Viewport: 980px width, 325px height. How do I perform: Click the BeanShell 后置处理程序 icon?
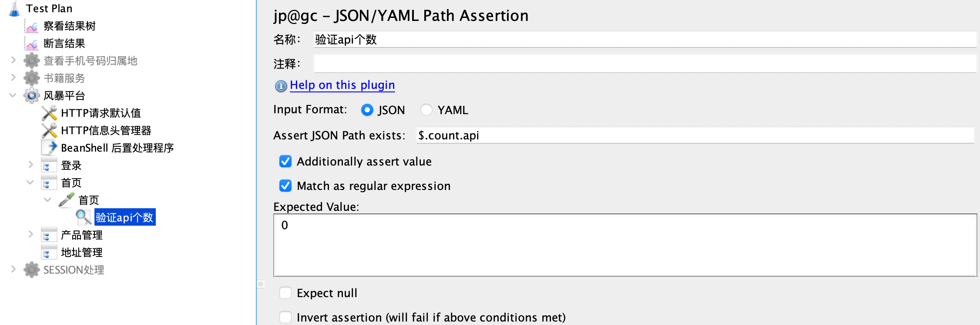point(49,148)
